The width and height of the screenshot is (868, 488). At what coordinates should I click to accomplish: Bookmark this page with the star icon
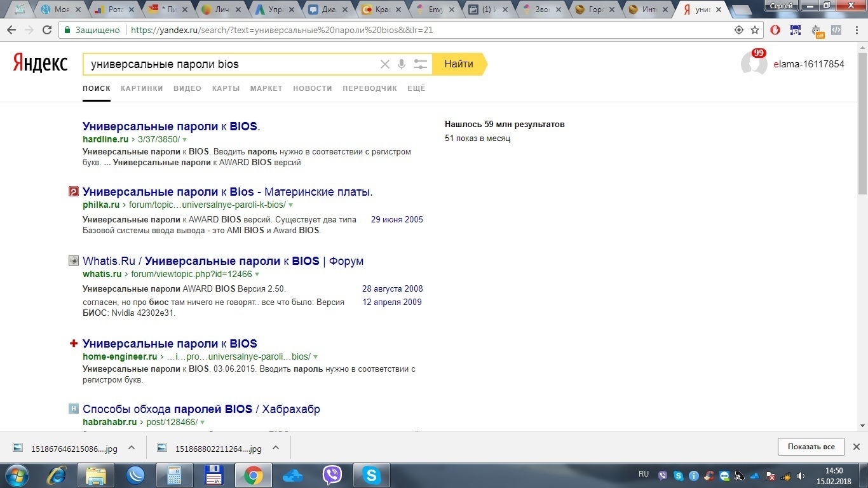click(755, 30)
